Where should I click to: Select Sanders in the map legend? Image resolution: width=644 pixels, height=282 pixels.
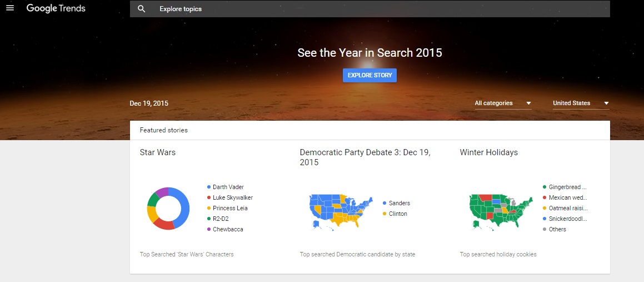[399, 203]
